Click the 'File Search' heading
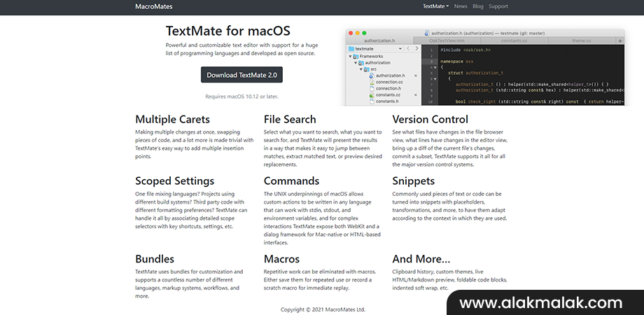 (290, 120)
